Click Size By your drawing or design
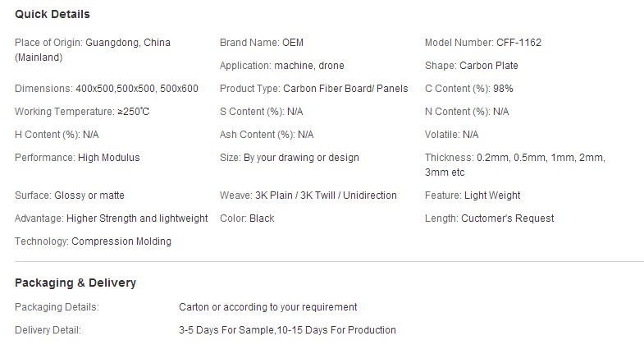The image size is (644, 345). click(x=289, y=158)
